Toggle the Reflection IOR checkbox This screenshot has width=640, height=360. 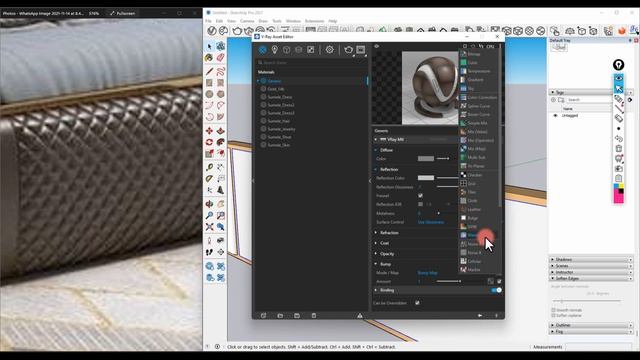[420, 204]
